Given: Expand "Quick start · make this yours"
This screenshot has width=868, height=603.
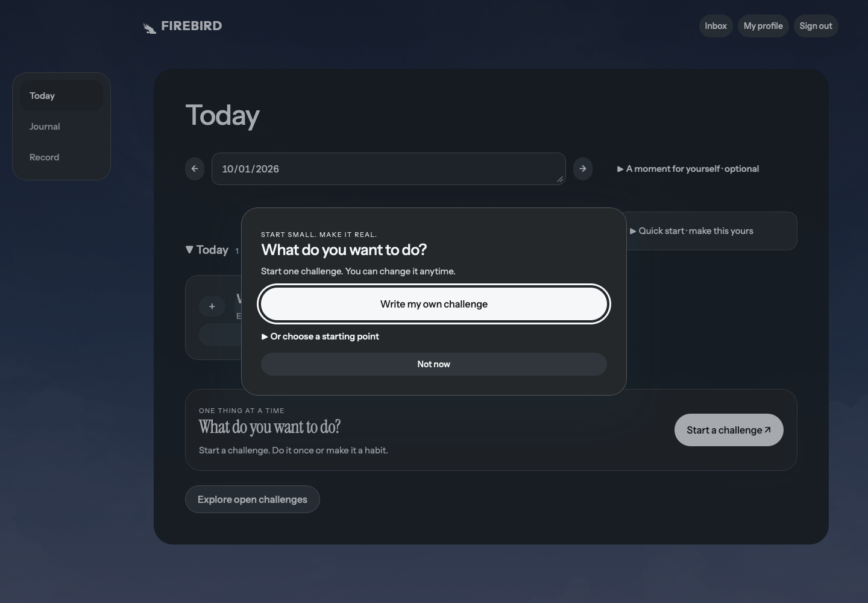Looking at the screenshot, I should [691, 231].
